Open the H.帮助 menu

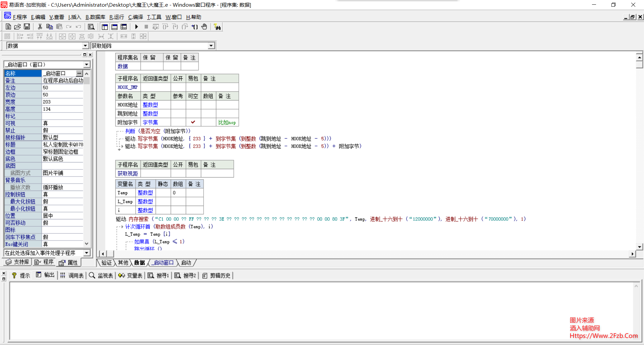coord(194,17)
